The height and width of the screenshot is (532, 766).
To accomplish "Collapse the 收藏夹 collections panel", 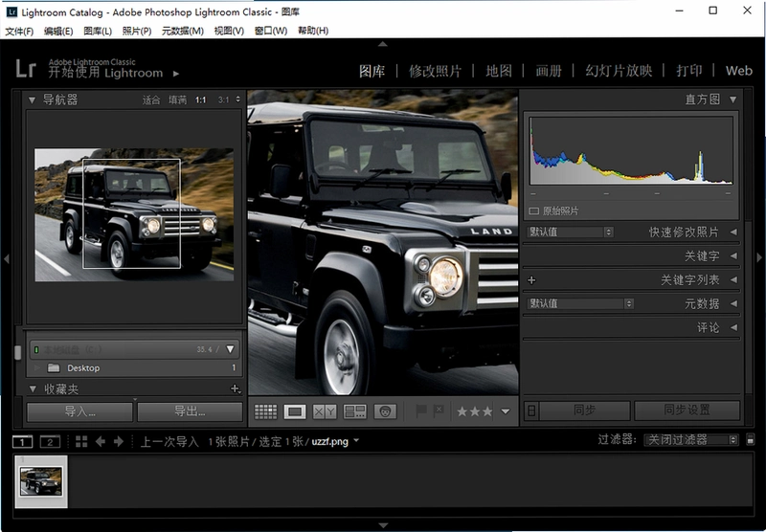I will click(33, 389).
